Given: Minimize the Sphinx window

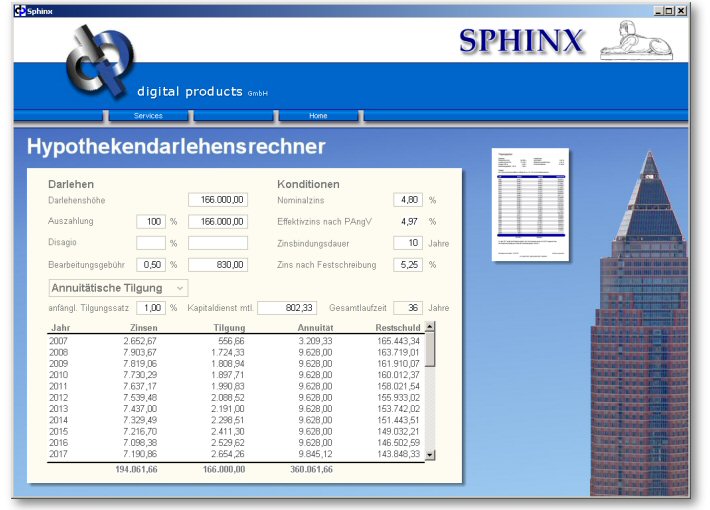Looking at the screenshot, I should coord(658,11).
